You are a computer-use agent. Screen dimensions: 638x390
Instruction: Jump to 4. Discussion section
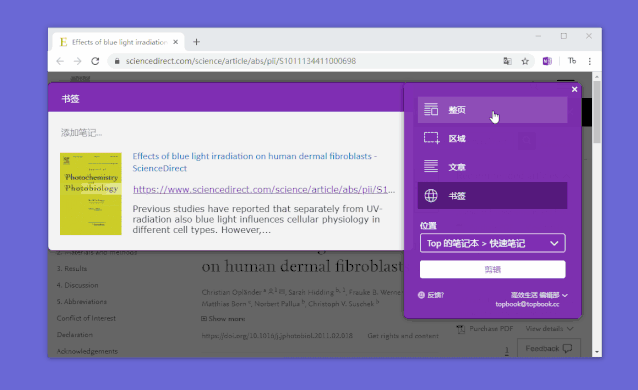pos(77,285)
